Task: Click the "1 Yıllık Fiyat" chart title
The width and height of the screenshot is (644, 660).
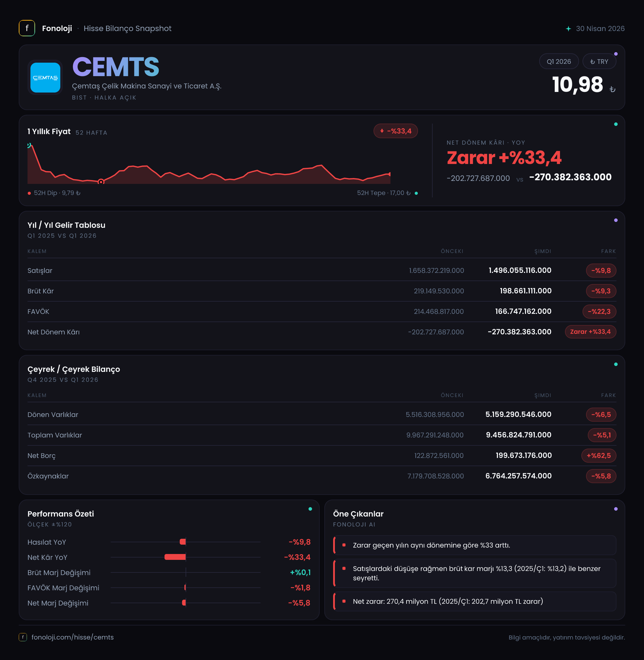Action: 49,131
